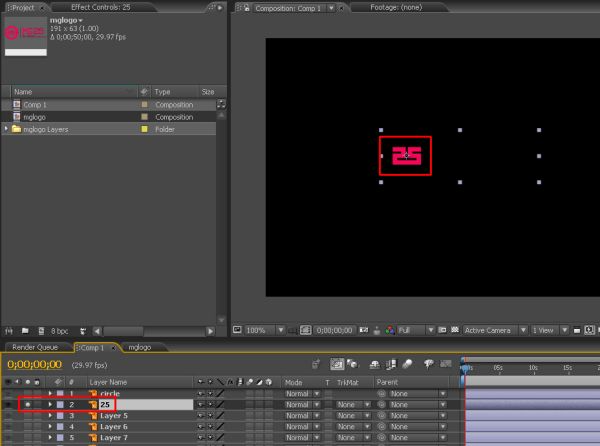Open the Fast Previews icon in viewer

tap(590, 330)
